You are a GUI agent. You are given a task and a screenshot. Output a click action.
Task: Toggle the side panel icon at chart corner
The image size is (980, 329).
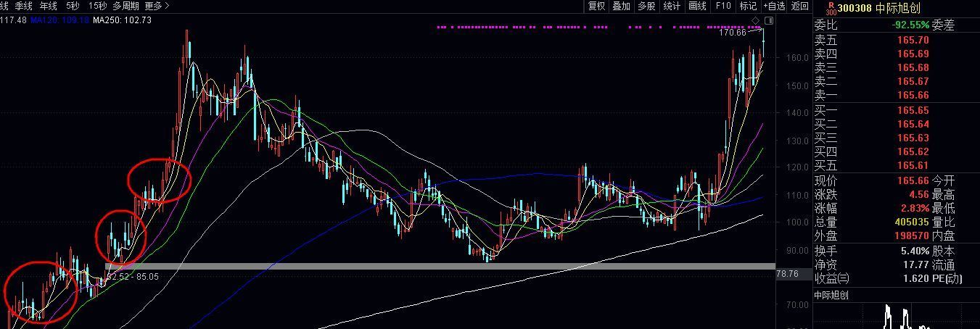(769, 20)
